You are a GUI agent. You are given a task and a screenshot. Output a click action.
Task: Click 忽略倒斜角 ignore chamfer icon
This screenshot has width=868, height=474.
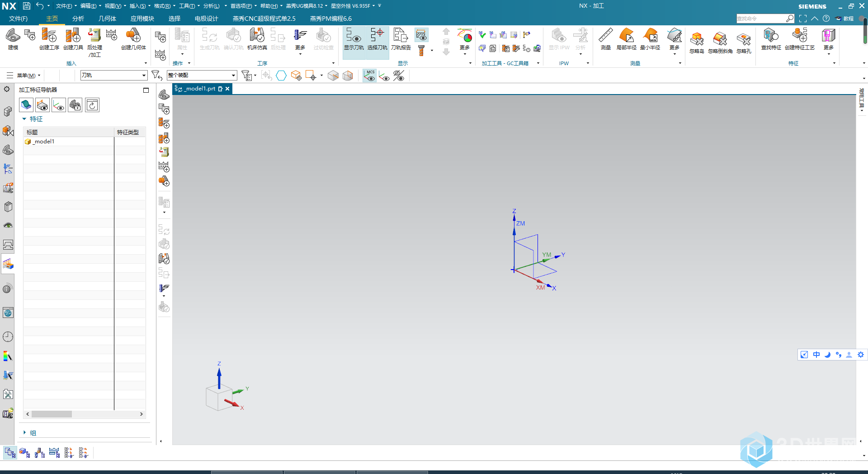pos(720,43)
